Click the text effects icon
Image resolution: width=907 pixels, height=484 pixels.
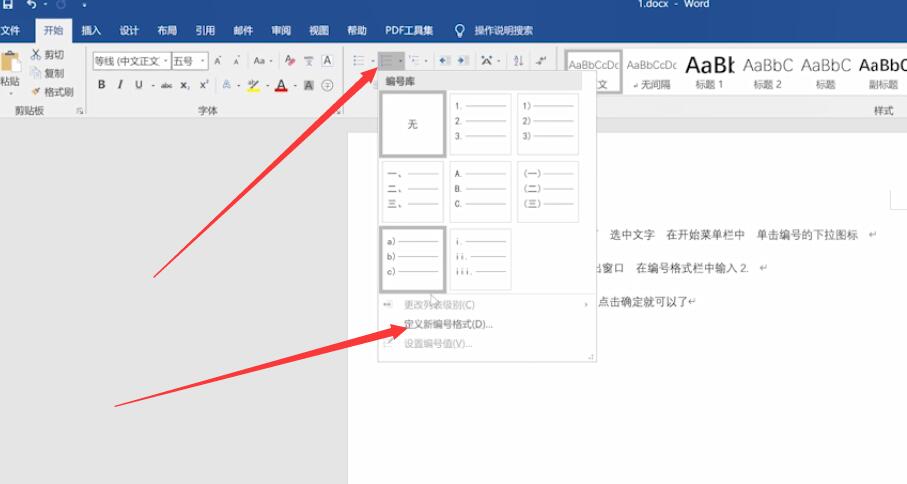[x=227, y=85]
